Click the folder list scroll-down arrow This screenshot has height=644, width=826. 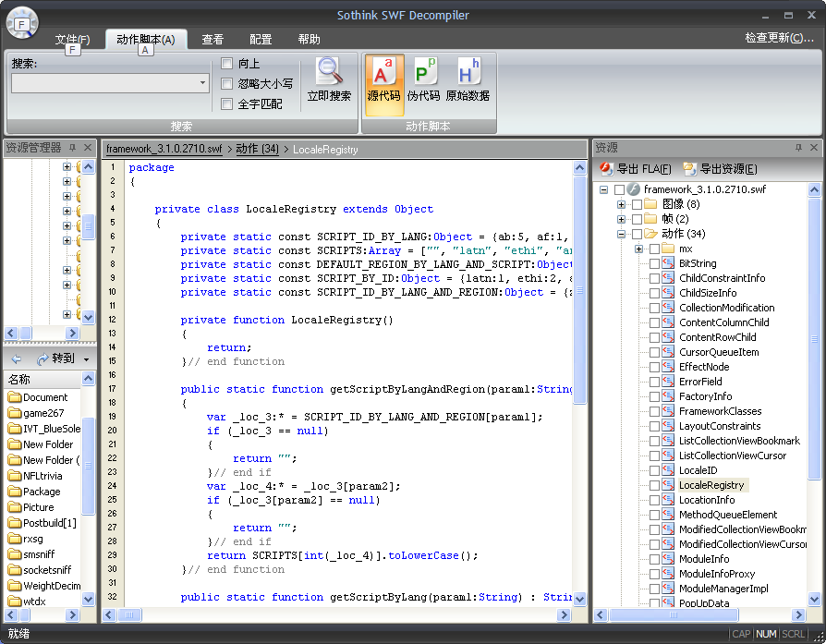coord(88,600)
